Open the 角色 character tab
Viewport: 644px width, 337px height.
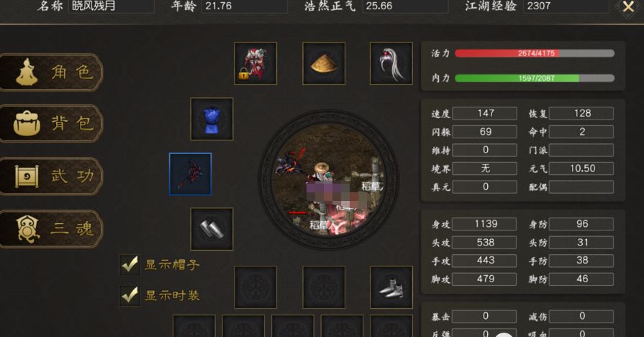click(51, 72)
